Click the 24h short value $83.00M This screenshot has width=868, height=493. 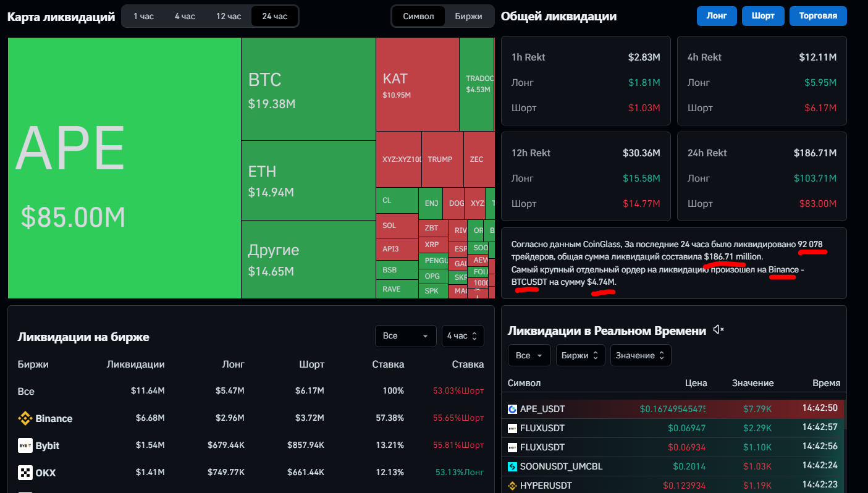[x=818, y=203]
